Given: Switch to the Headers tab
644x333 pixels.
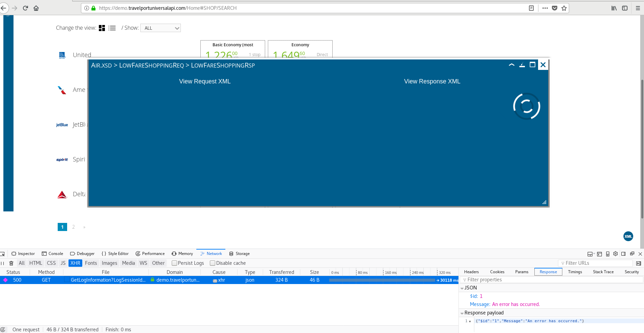Looking at the screenshot, I should pyautogui.click(x=471, y=272).
